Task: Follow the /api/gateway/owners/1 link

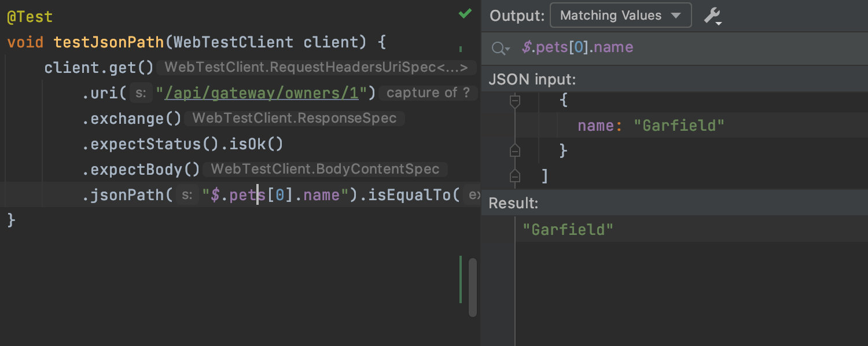Action: (262, 93)
